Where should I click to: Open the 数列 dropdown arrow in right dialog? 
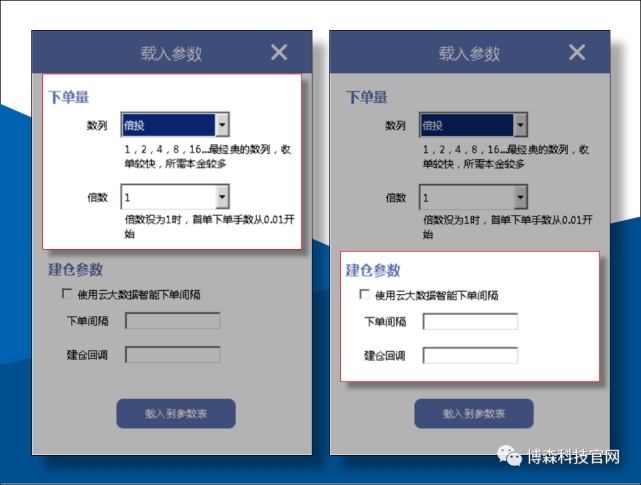[520, 124]
